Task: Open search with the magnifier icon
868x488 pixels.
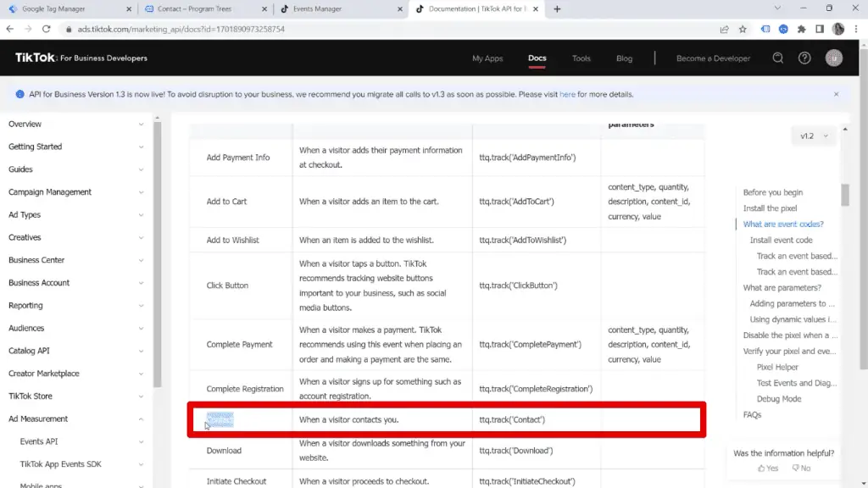Action: click(777, 58)
